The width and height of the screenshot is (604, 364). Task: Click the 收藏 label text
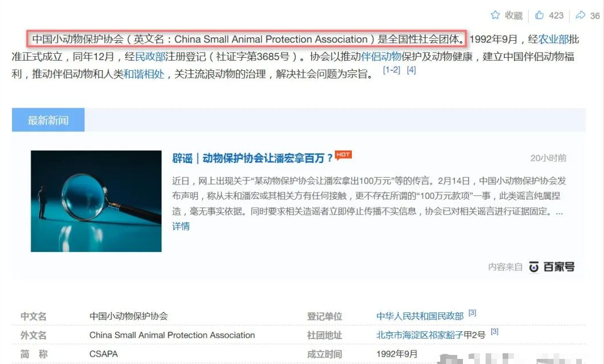tap(514, 15)
